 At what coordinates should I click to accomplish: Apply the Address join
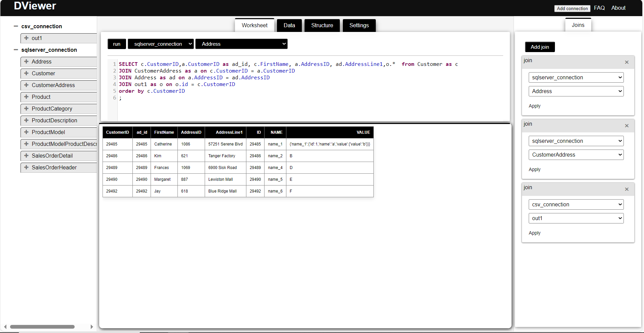(x=534, y=106)
